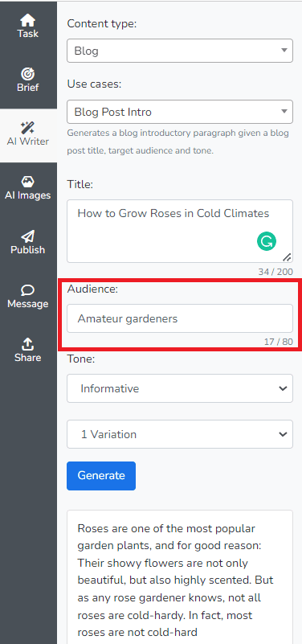Click the Title textarea resize handle
302x644 pixels.
(x=288, y=257)
